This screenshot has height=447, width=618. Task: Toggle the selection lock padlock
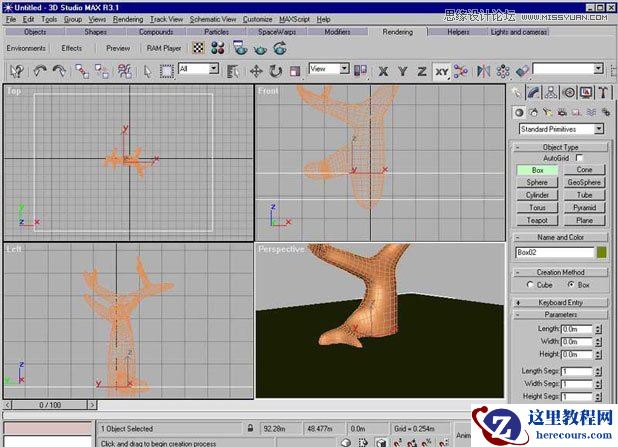coord(250,428)
